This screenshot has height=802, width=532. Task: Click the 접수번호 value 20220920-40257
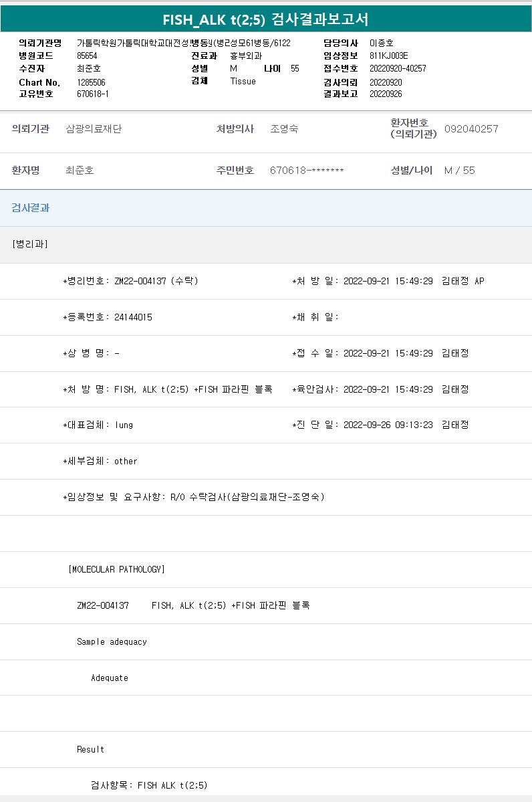coord(398,68)
